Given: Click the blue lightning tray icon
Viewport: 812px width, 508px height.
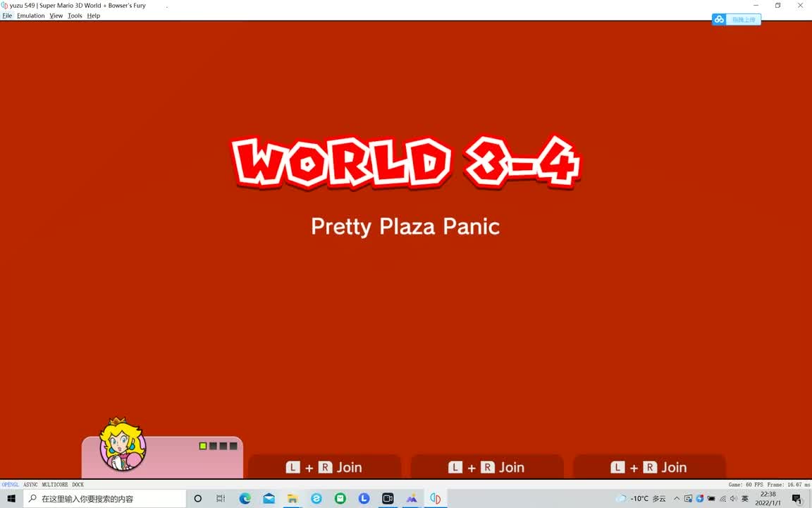Looking at the screenshot, I should 700,499.
